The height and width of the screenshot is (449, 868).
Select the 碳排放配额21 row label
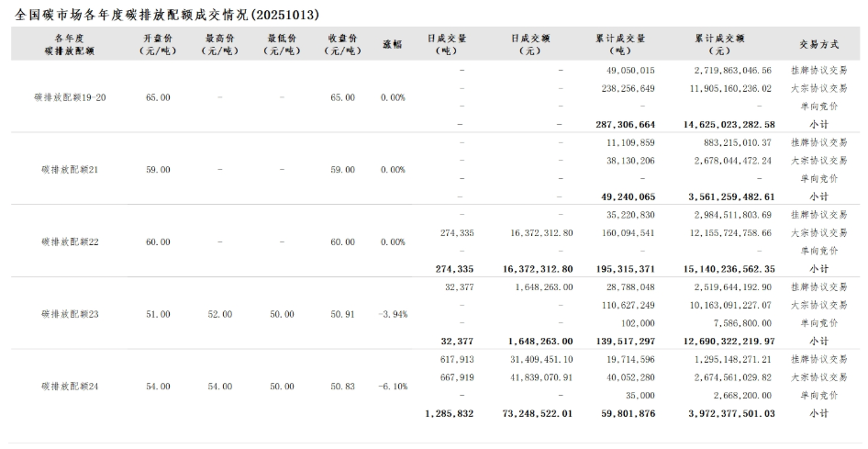[70, 170]
